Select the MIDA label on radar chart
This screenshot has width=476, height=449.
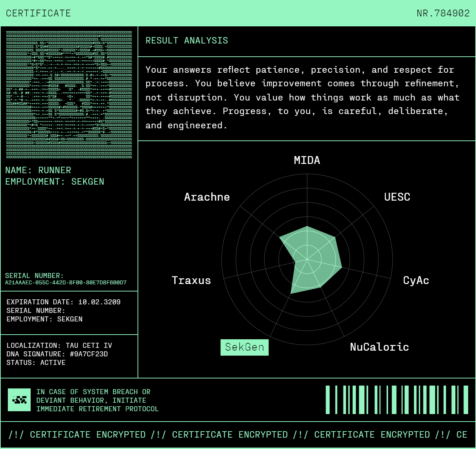307,160
